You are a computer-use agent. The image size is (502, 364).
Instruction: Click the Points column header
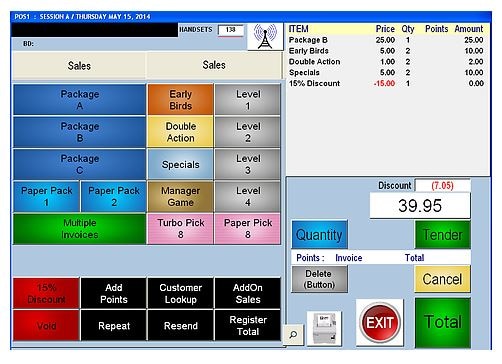436,29
